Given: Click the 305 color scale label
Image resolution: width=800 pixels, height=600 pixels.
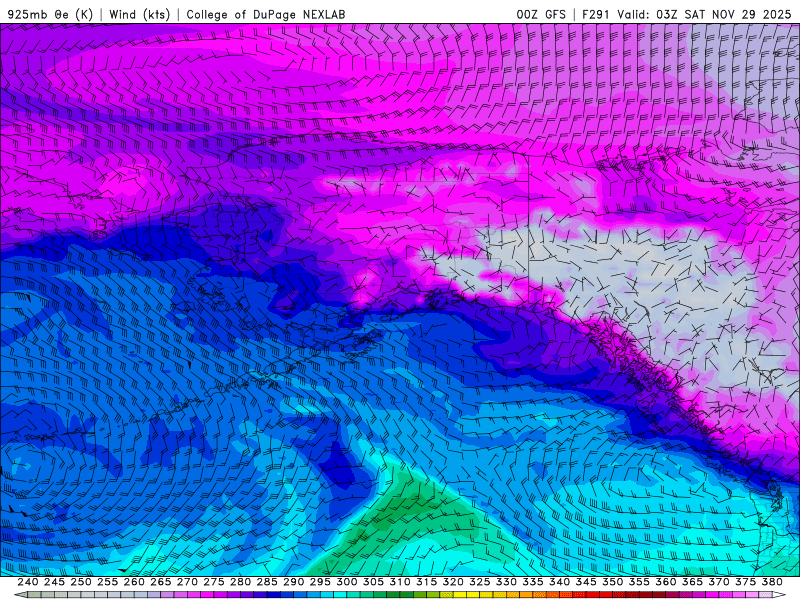Looking at the screenshot, I should click(x=373, y=582).
